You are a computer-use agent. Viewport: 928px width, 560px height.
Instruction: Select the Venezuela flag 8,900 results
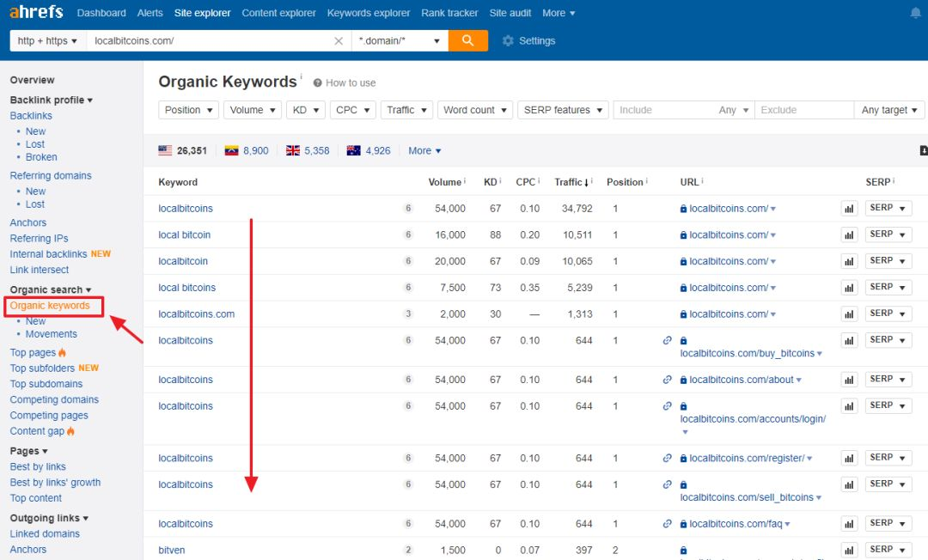tap(247, 151)
